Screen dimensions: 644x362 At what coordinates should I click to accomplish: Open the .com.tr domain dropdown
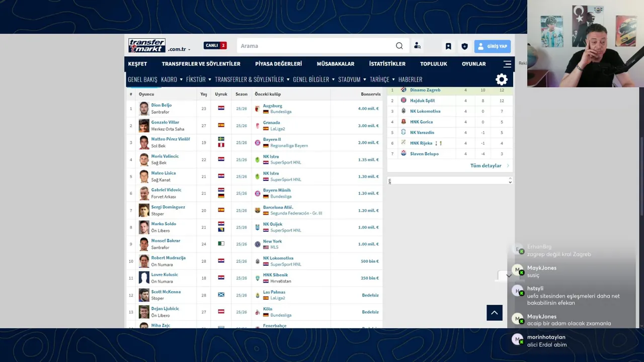(x=179, y=49)
